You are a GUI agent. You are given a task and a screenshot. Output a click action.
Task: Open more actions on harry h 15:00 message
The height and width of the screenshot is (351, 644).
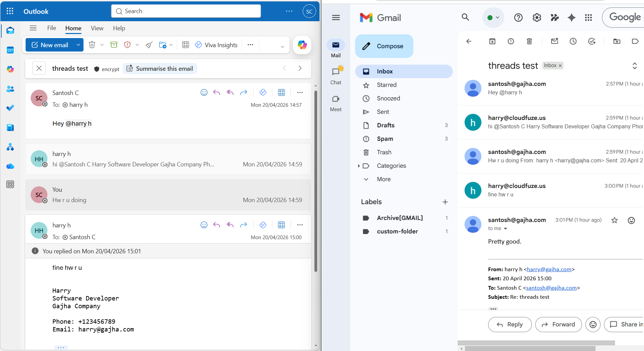(x=300, y=225)
